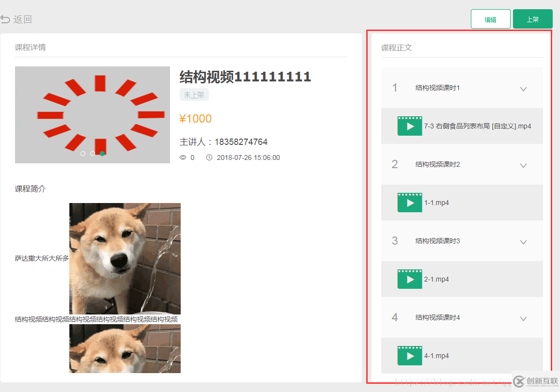
Task: Click the 返回 back text
Action: (x=23, y=19)
